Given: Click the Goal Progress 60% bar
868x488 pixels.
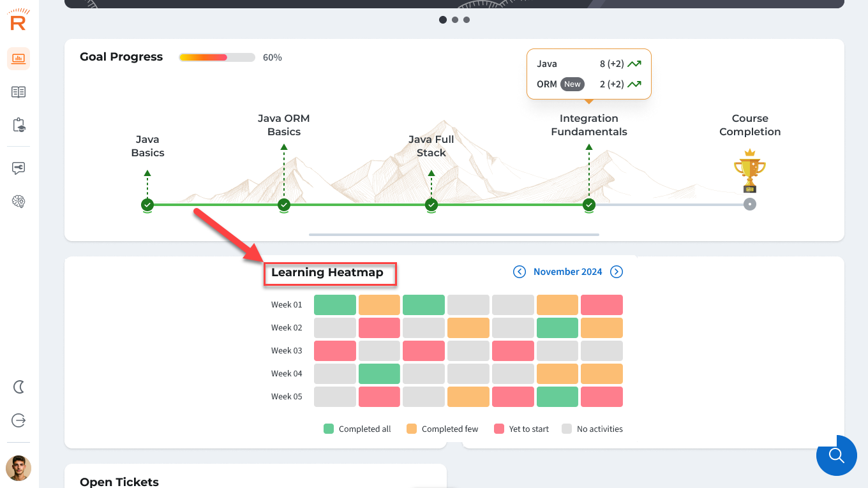Looking at the screenshot, I should [217, 57].
